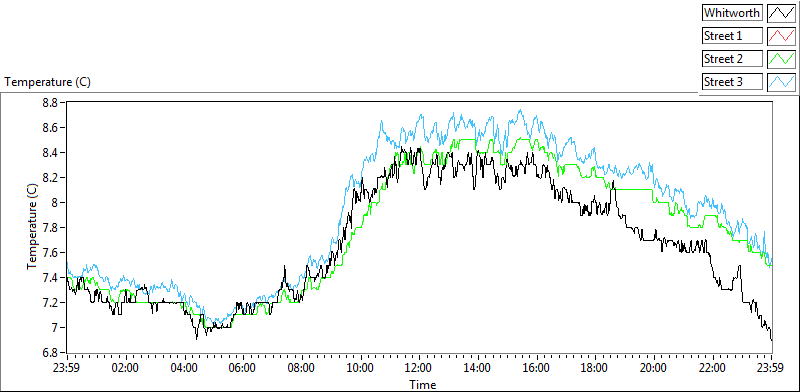Click the 20:00 time axis label

click(x=654, y=368)
